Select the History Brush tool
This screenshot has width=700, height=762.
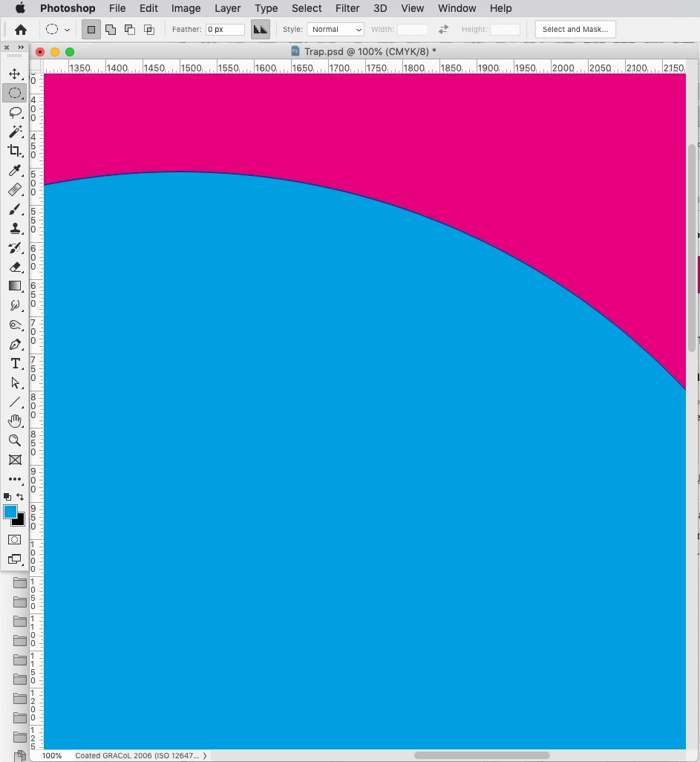[x=15, y=247]
